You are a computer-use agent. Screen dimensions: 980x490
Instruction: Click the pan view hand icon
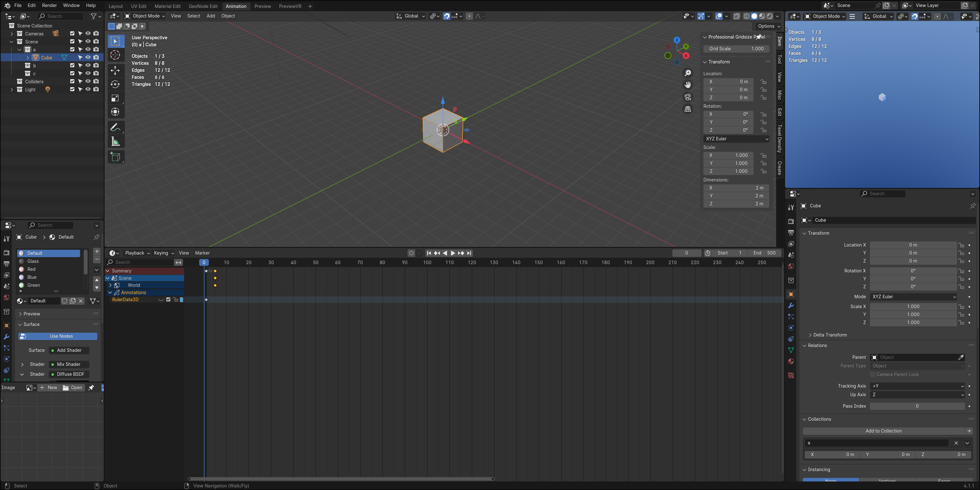pos(688,85)
